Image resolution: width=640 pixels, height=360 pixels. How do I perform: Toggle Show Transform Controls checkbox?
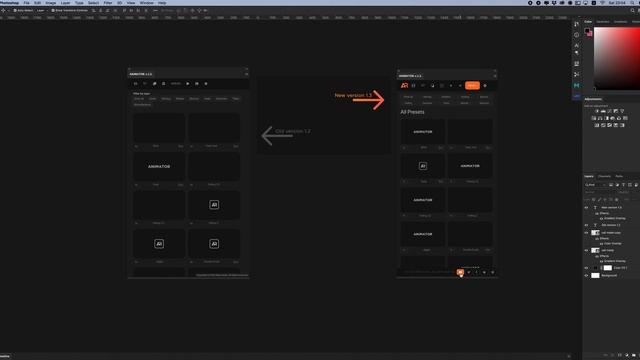[53, 10]
